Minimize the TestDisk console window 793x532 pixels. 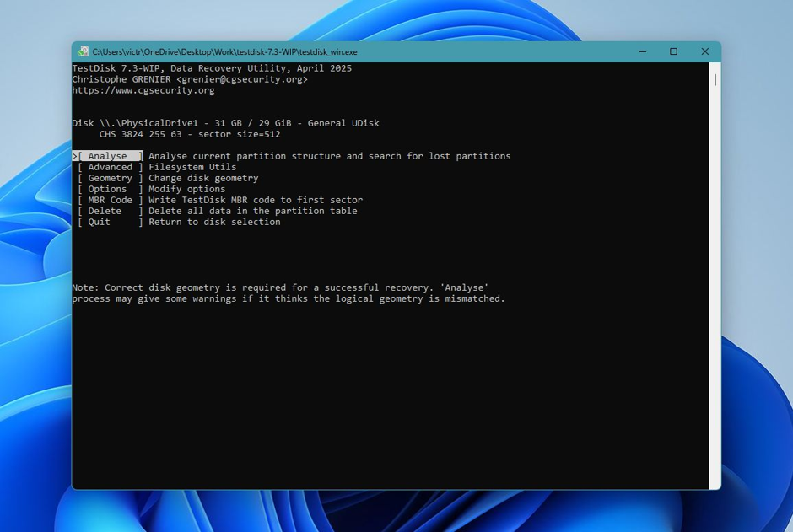643,51
